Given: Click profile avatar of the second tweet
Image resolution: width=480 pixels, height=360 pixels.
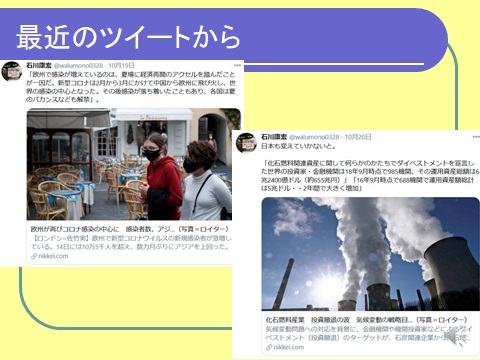Looking at the screenshot, I should point(246,143).
